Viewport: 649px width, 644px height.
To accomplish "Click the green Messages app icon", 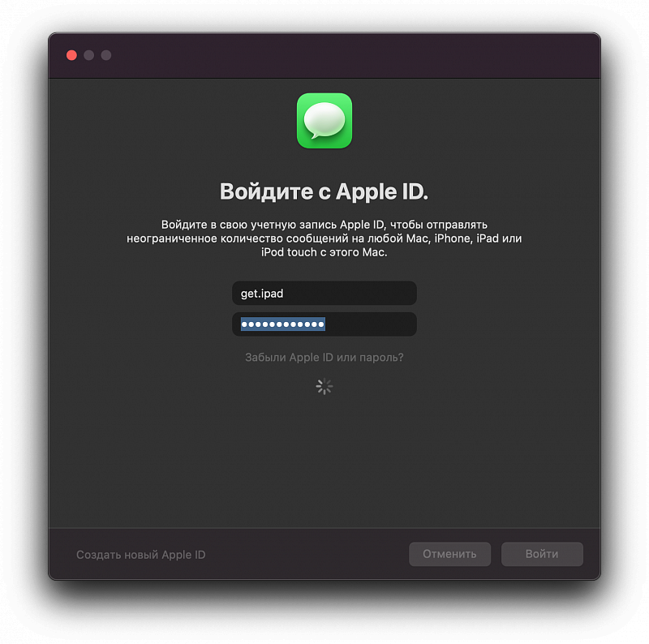I will (324, 120).
